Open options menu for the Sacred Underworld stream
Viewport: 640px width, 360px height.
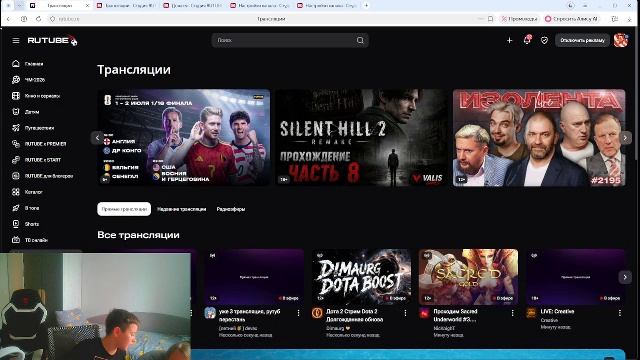pos(513,313)
